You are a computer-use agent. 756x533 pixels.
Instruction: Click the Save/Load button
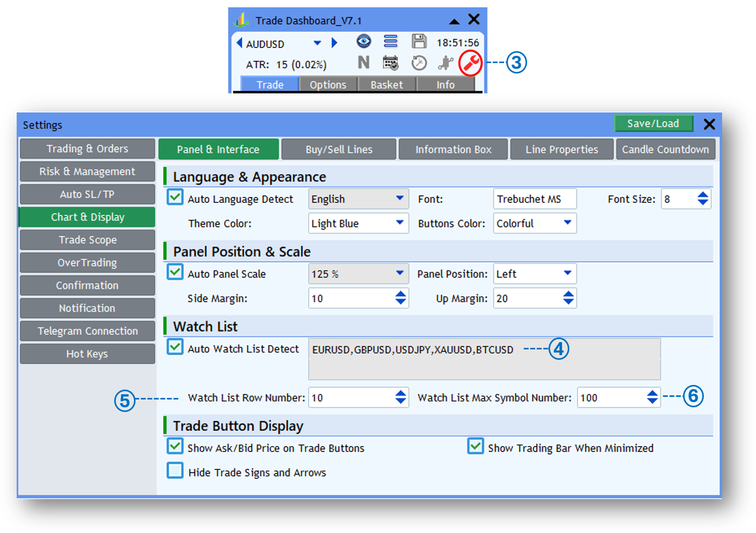653,124
